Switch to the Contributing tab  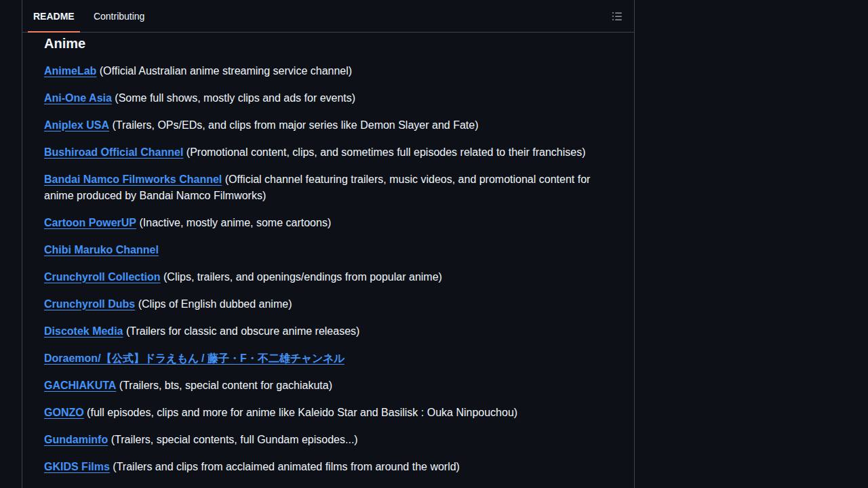coord(119,16)
